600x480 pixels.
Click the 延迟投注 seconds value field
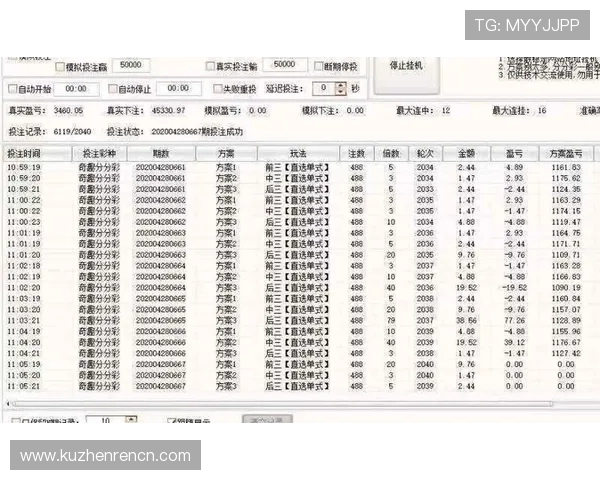(x=323, y=88)
